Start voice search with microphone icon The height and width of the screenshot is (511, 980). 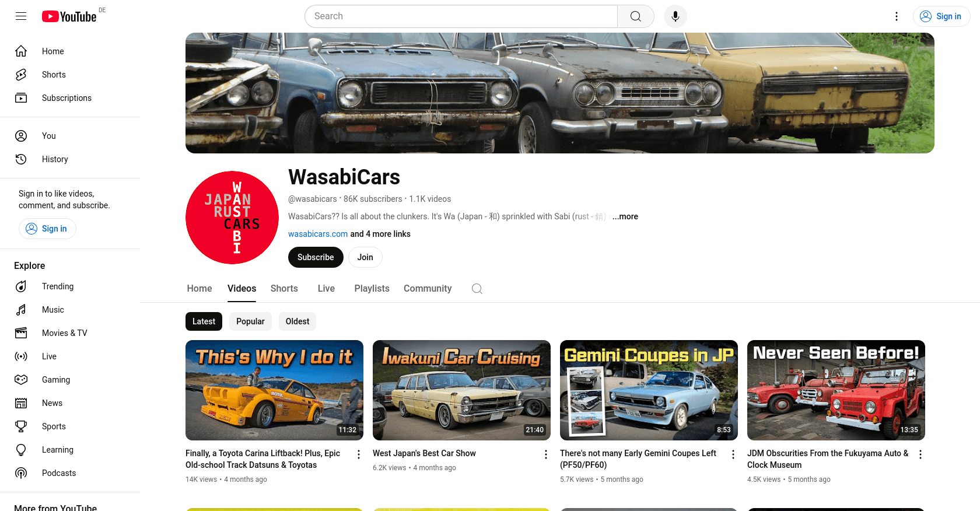point(675,16)
